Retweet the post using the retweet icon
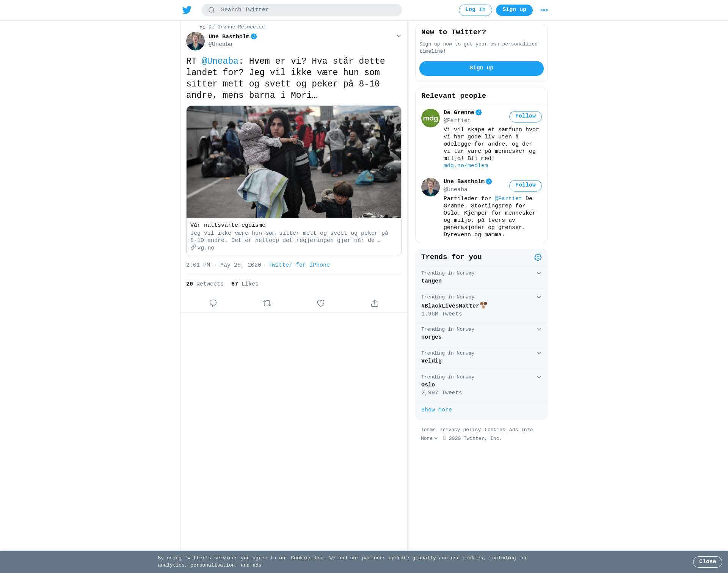Viewport: 728px width, 573px height. click(267, 303)
